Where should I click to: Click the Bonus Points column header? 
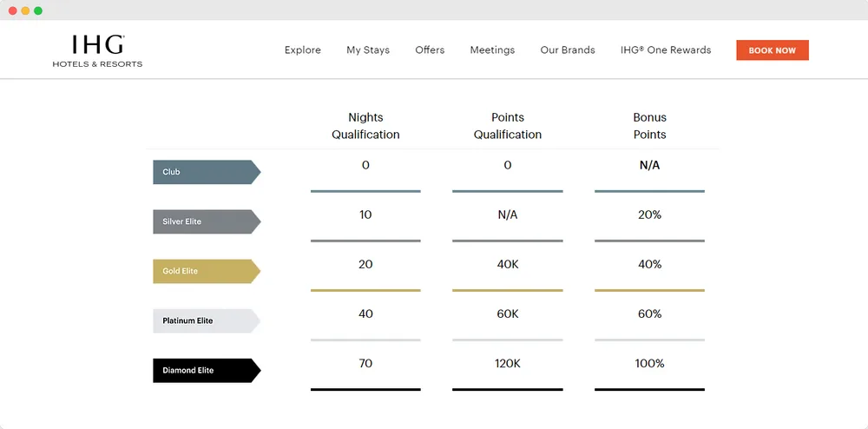pyautogui.click(x=650, y=126)
